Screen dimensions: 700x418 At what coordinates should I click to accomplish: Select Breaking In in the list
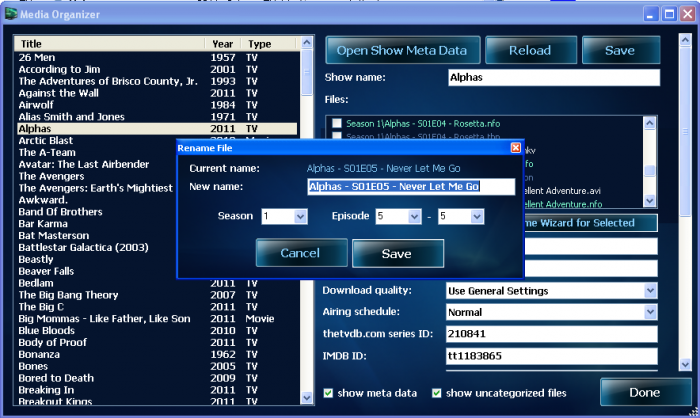157,390
